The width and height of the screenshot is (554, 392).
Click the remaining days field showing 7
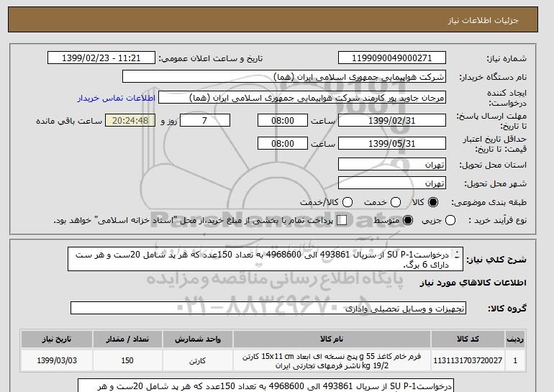205,120
